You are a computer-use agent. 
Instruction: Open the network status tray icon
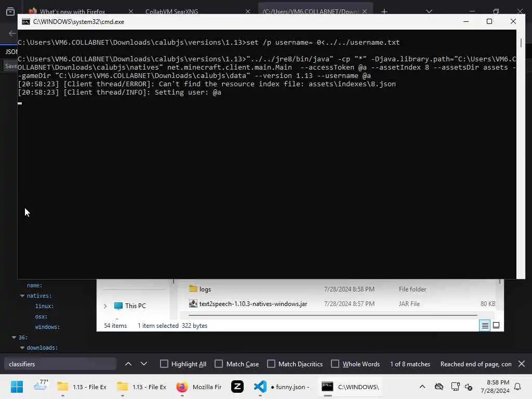pos(455,387)
